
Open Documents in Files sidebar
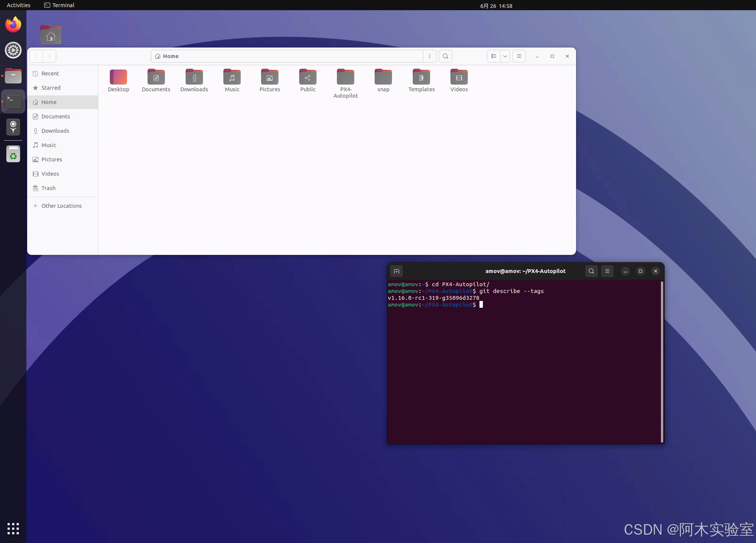(63, 117)
